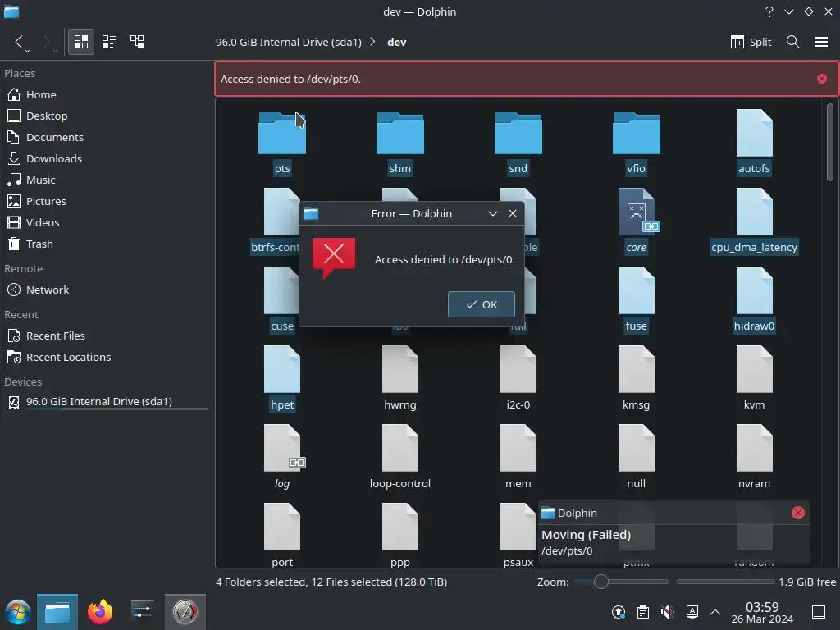
Task: Select the mem file icon
Action: pyautogui.click(x=518, y=448)
